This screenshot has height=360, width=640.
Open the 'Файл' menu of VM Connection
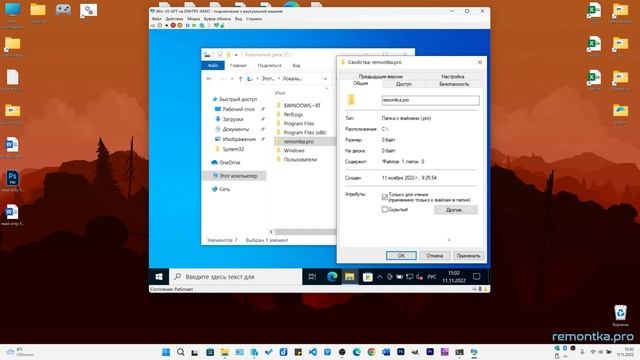tap(157, 19)
